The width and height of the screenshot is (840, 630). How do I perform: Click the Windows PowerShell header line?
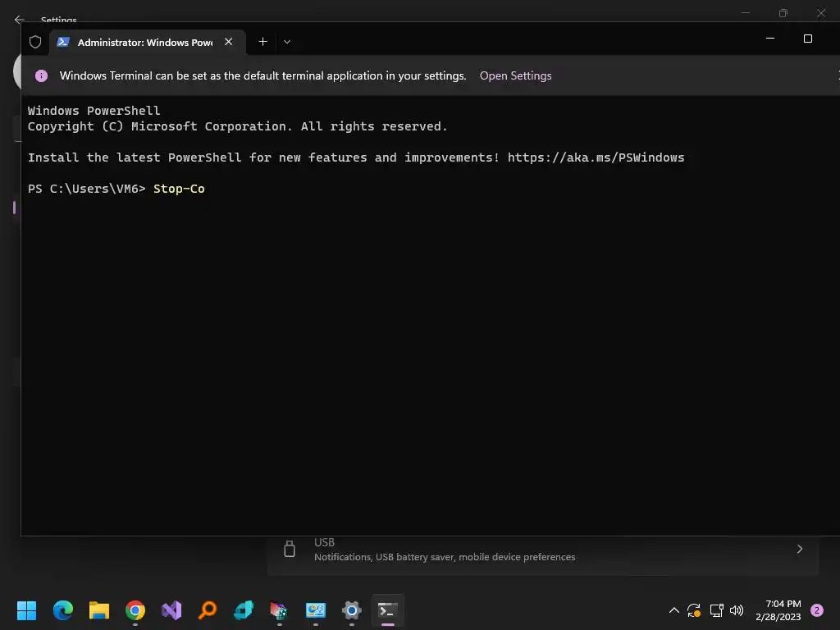94,111
